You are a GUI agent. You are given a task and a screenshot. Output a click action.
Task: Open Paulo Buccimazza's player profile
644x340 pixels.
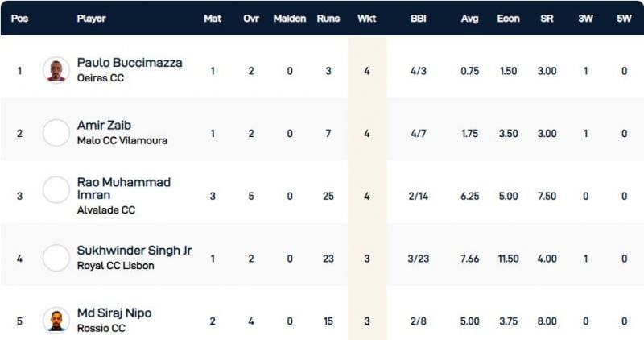(x=130, y=63)
